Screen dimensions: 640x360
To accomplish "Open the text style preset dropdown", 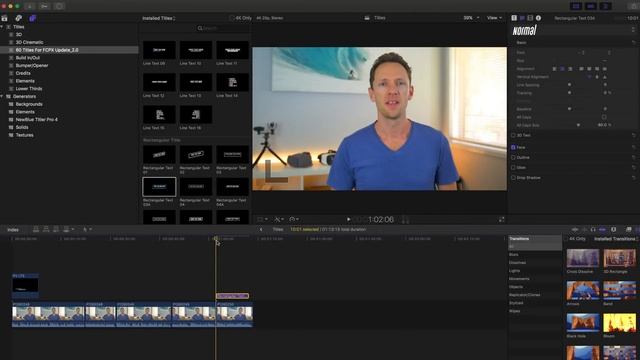I will point(573,30).
